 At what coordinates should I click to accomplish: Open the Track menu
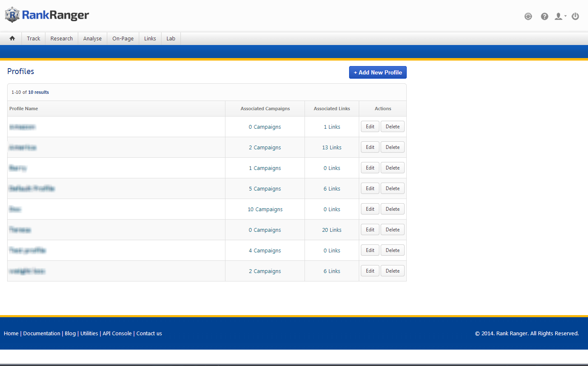34,38
